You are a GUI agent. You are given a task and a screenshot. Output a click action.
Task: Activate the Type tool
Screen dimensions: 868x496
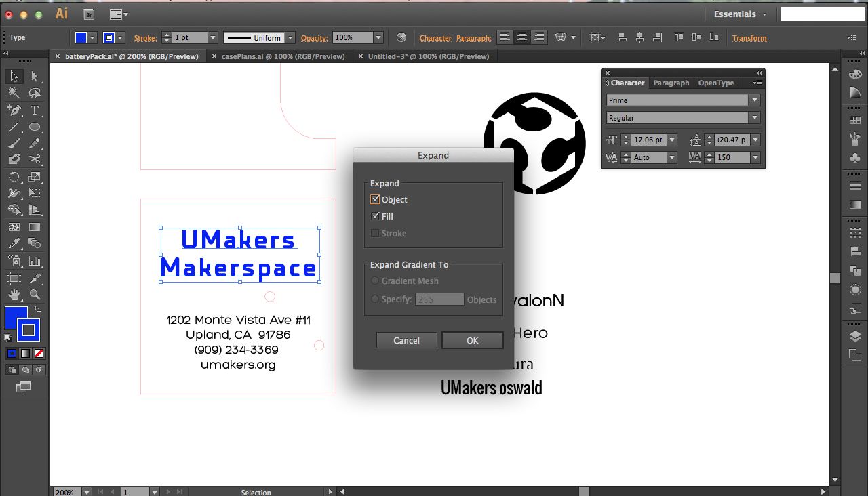click(x=35, y=110)
